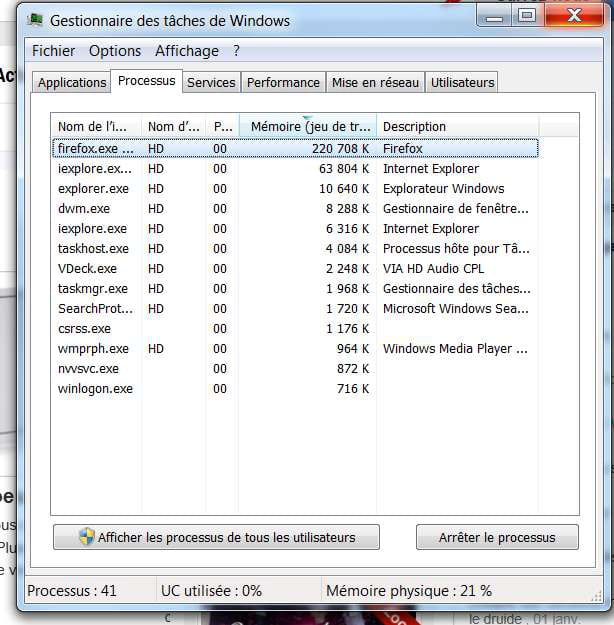The image size is (614, 625).
Task: Click the Mémoire physique : 21 % status
Action: tap(409, 591)
